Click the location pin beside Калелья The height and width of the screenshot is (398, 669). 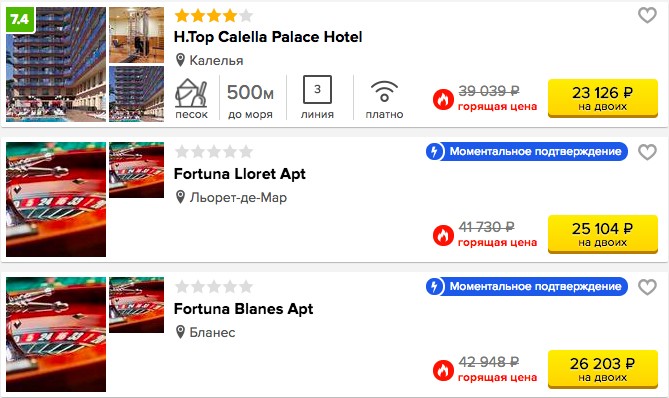tap(180, 60)
